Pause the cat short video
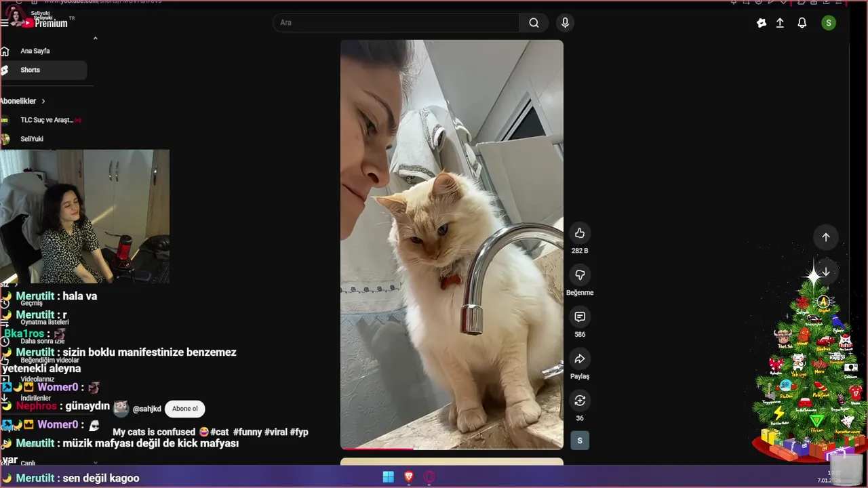Screen dimensions: 868x488 click(452, 244)
